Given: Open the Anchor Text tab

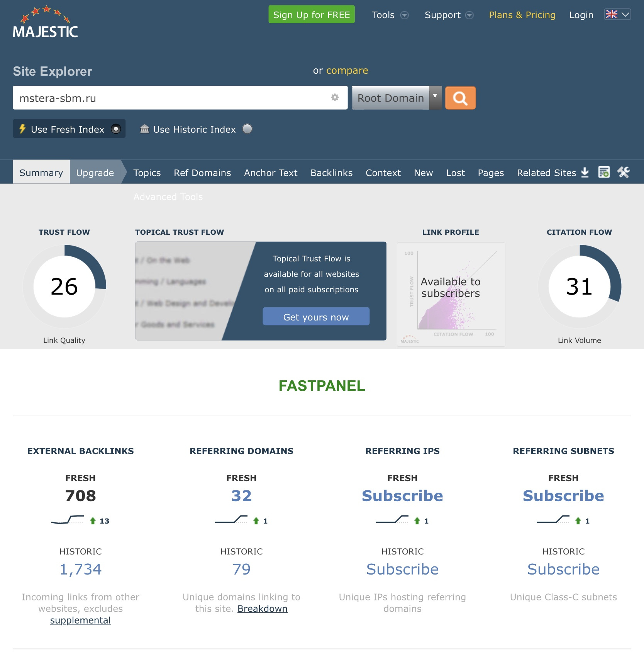Looking at the screenshot, I should coord(271,173).
